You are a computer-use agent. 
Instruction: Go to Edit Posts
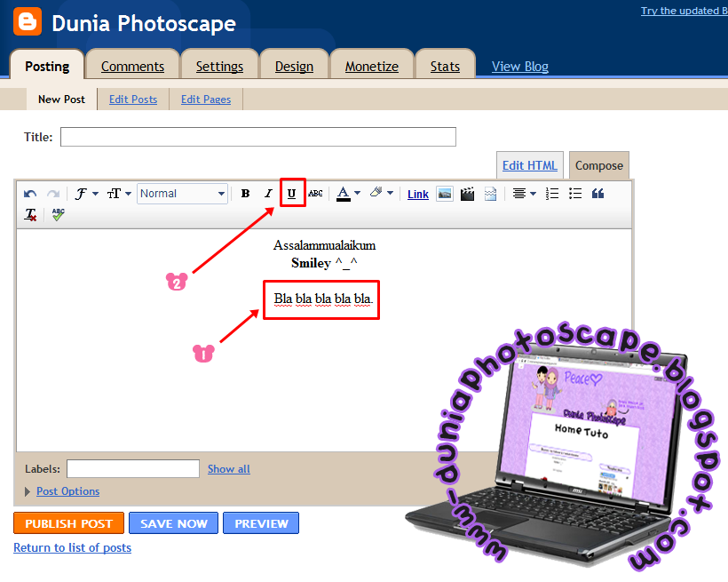(x=133, y=99)
